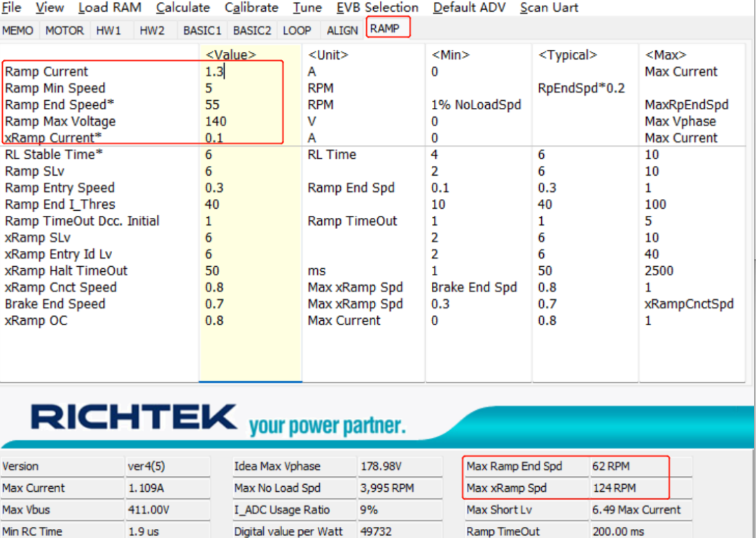The image size is (756, 538).
Task: Click the <Typical> column header
Action: pyautogui.click(x=568, y=55)
